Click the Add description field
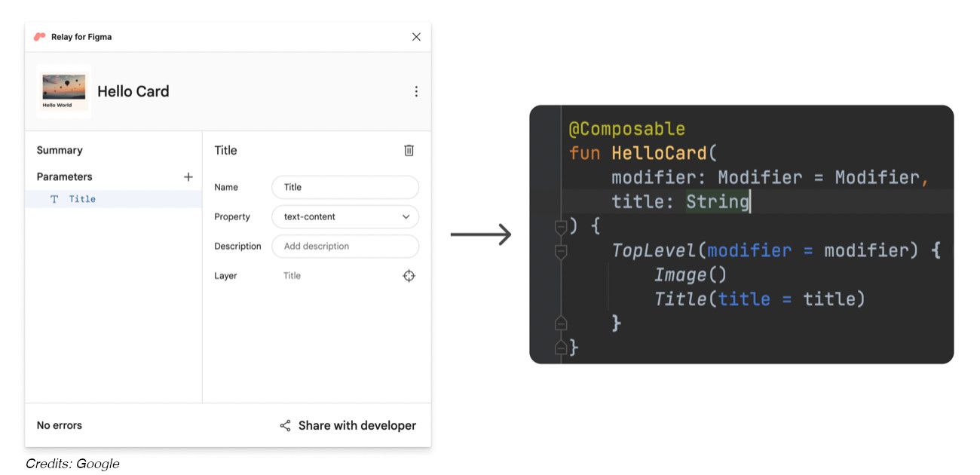 pyautogui.click(x=345, y=246)
